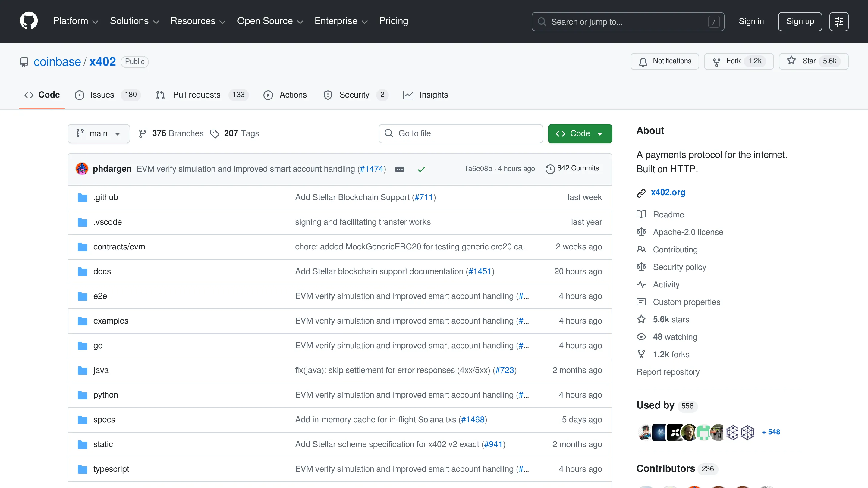Click the GitHub home logo
Screen dimensions: 868x488
pos(29,21)
